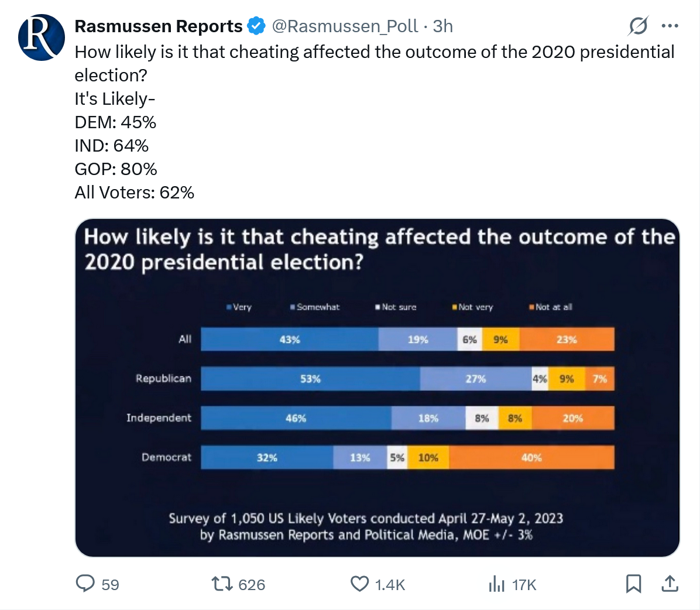Viewport: 700px width, 610px height.
Task: Open the three-dot more options menu
Action: click(670, 26)
